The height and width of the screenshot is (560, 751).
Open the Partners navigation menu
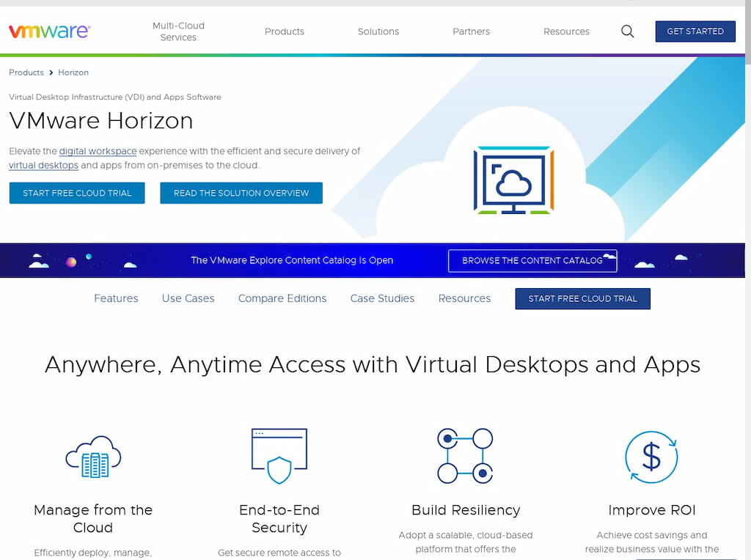point(471,32)
